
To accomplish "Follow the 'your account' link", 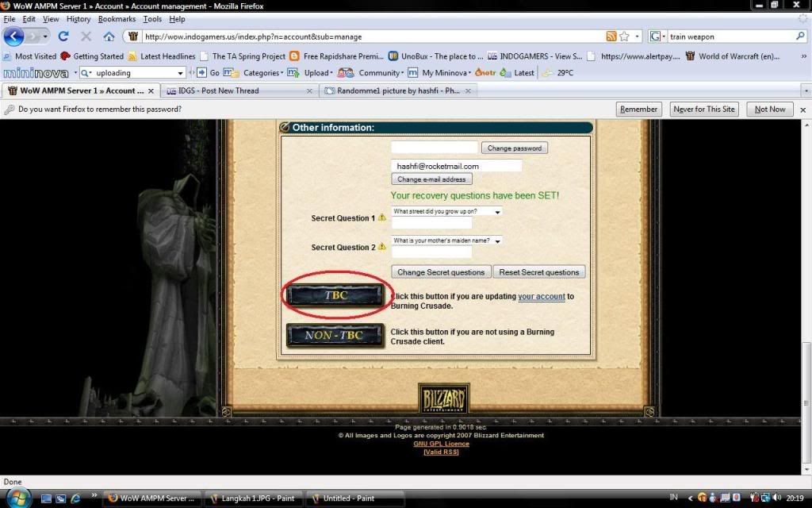I will 541,297.
